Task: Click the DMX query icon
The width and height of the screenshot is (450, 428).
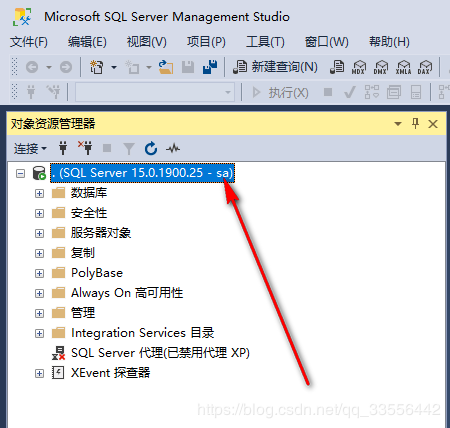Action: 381,67
